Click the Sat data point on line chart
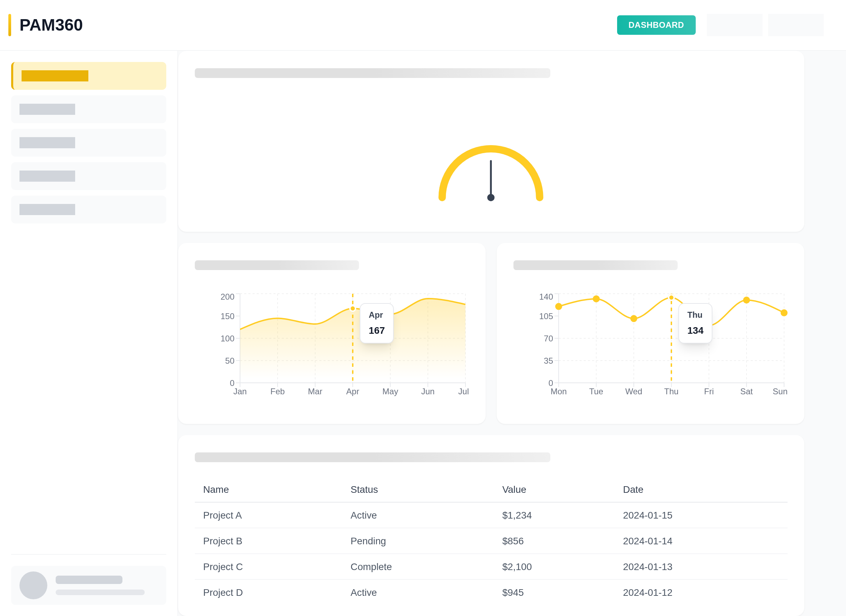846x616 pixels. click(x=746, y=300)
